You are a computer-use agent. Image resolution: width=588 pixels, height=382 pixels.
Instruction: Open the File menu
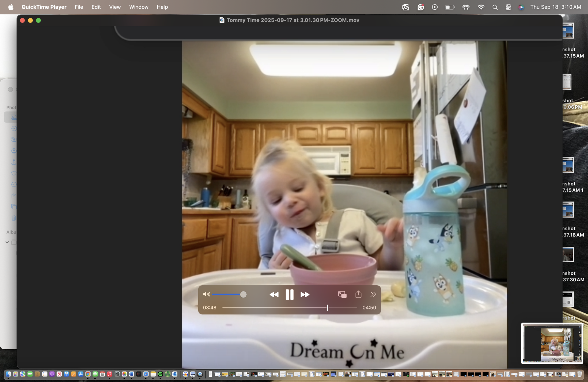point(79,7)
